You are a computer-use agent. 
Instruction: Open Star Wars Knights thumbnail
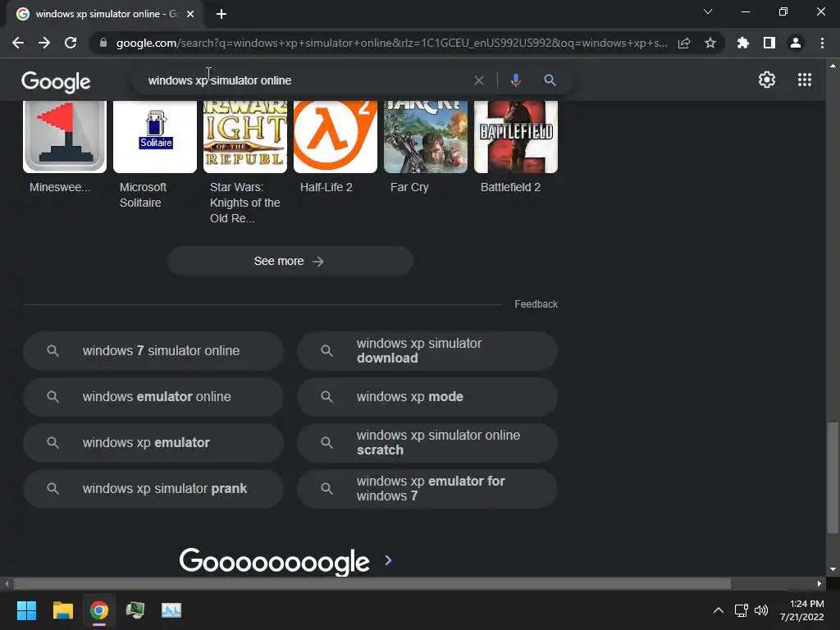(x=244, y=137)
